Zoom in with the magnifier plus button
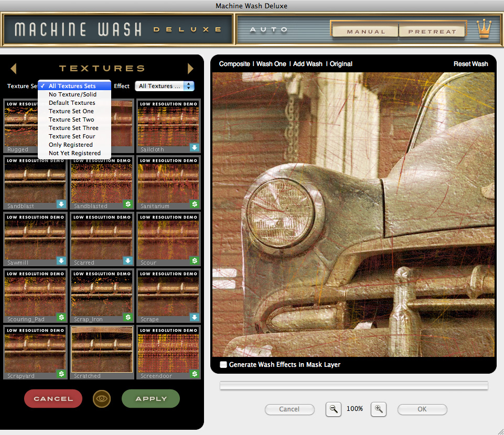Image resolution: width=504 pixels, height=435 pixels. (379, 409)
